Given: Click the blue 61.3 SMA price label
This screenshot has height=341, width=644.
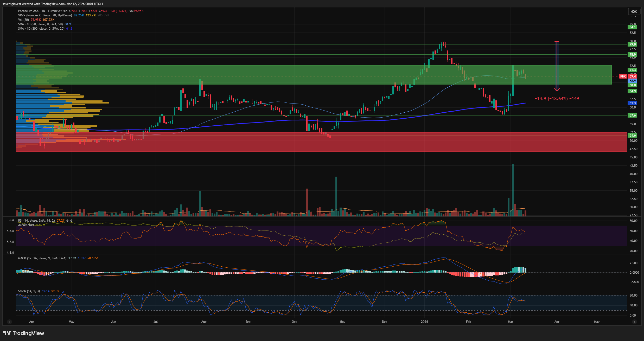Looking at the screenshot, I should 633,103.
